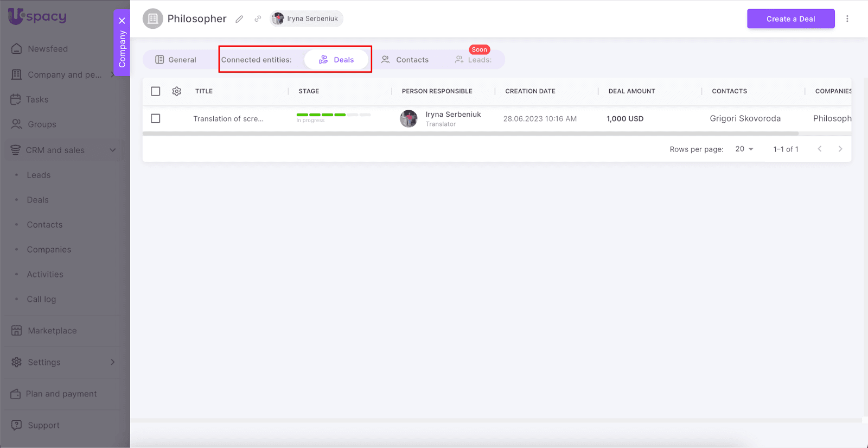The width and height of the screenshot is (868, 448).
Task: Open Newsfeed from the sidebar
Action: pyautogui.click(x=48, y=49)
